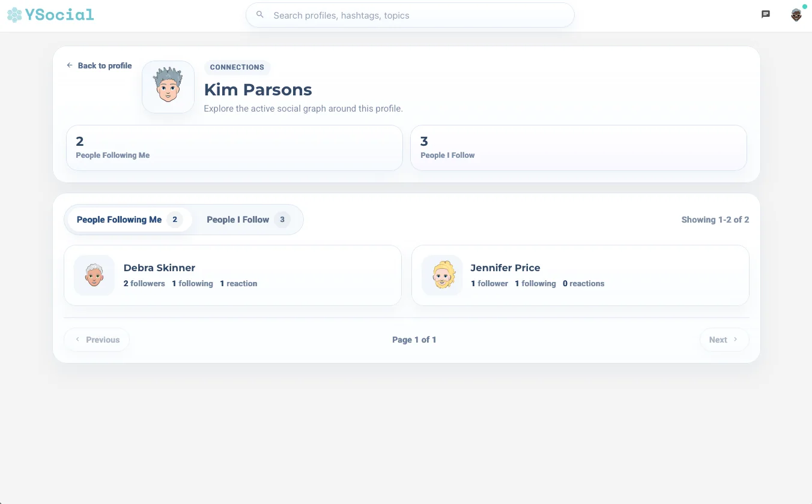The width and height of the screenshot is (812, 504).
Task: Click the Page 1 of 1 indicator
Action: click(414, 340)
